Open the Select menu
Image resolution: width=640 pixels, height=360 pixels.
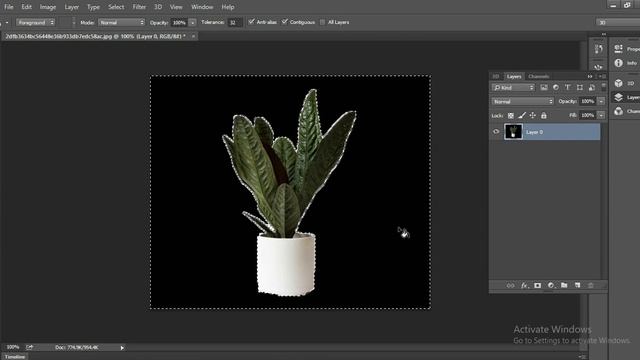[x=116, y=7]
